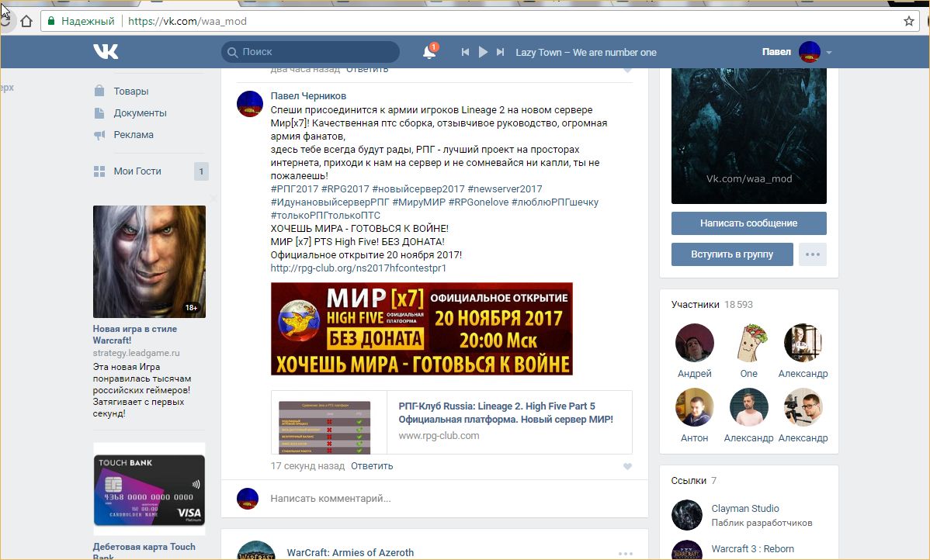Open the Clayman Studio link
Screen dimensions: 930x560
tap(745, 509)
